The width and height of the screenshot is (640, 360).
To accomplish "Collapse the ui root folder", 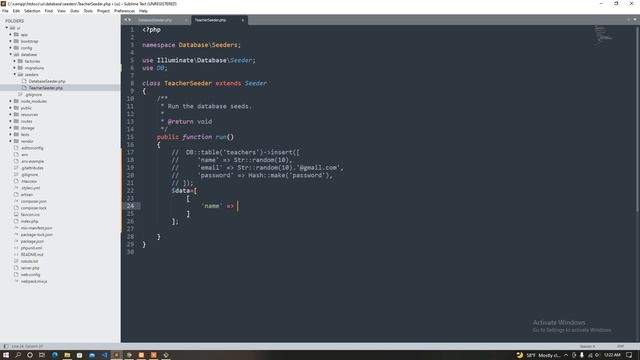I will (7, 28).
